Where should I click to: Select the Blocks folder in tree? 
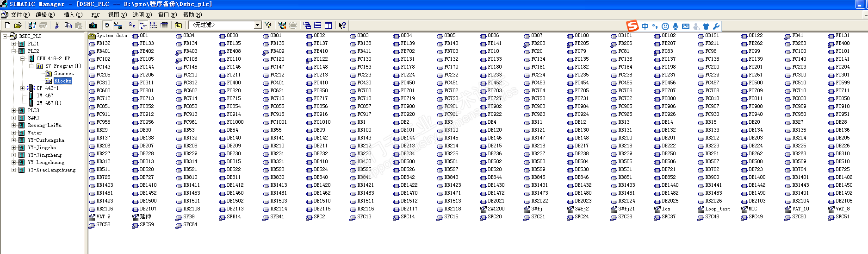coord(63,81)
